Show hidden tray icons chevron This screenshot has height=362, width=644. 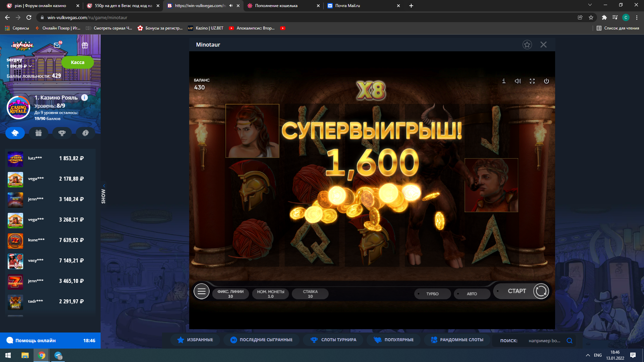coord(588,355)
